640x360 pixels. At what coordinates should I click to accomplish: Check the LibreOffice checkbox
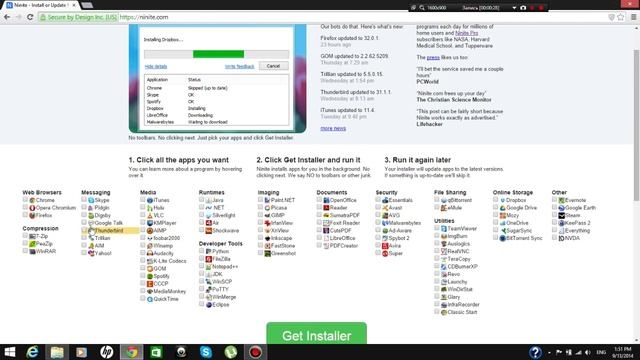pyautogui.click(x=319, y=238)
